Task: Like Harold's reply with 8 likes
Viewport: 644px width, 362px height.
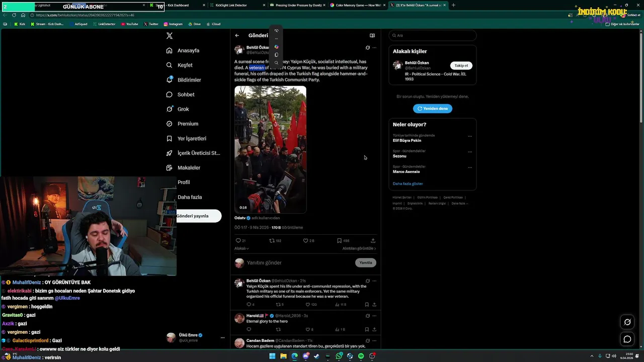Action: 309,330
